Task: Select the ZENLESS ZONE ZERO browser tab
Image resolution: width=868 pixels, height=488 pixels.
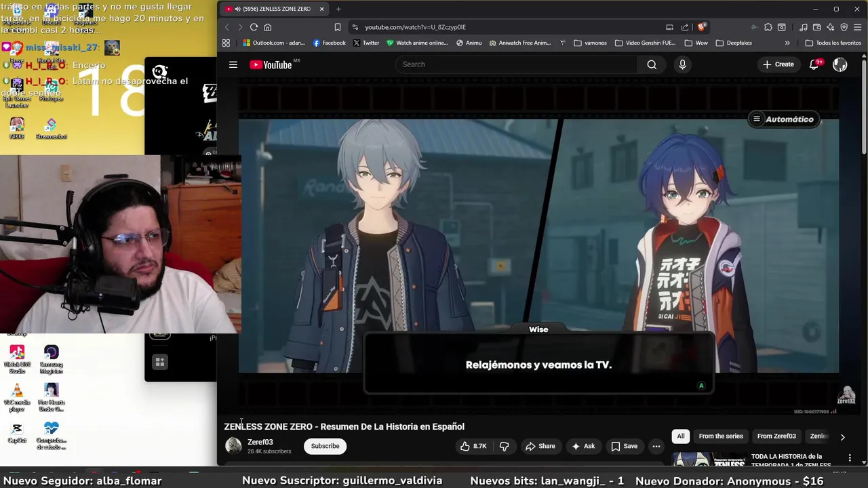Action: point(275,9)
